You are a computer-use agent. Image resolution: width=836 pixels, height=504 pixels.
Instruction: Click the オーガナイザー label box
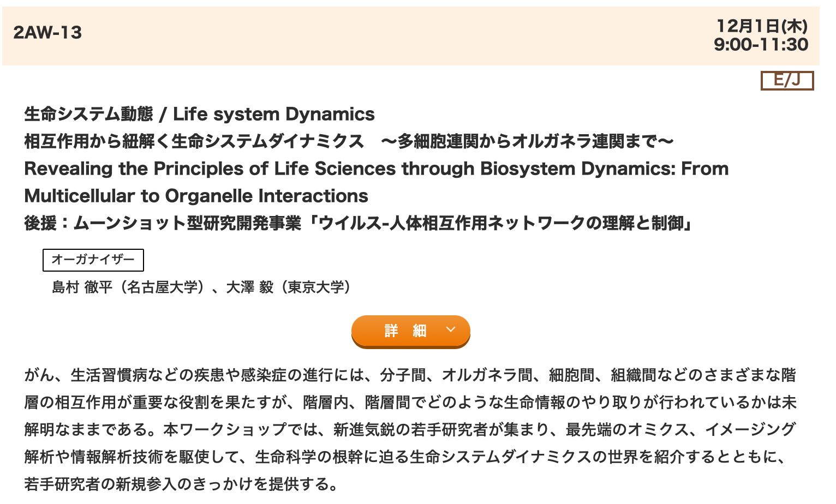93,260
